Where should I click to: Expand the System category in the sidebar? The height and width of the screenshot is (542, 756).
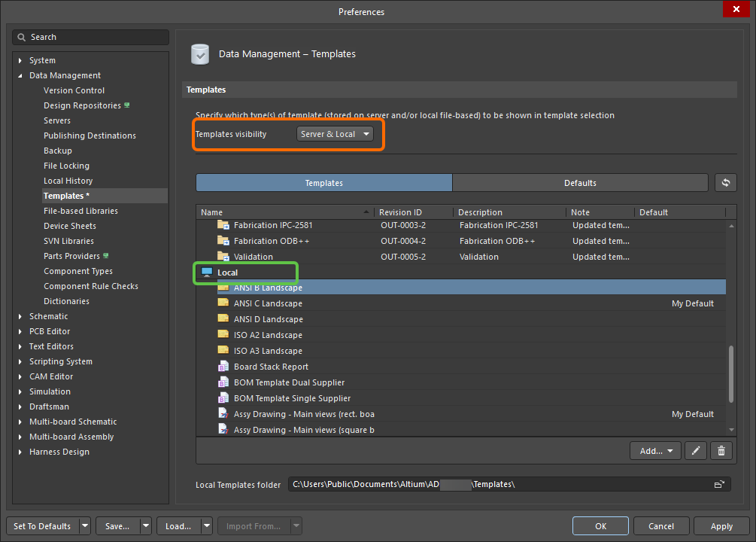tap(20, 60)
